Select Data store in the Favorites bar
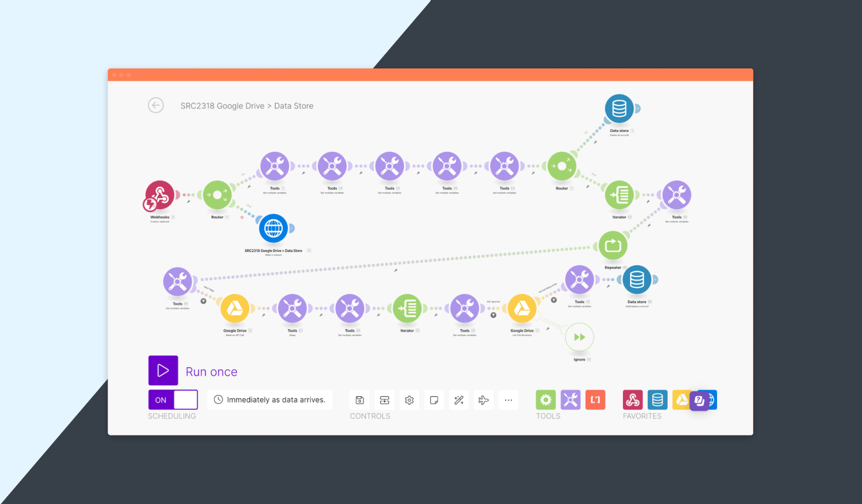This screenshot has width=862, height=504. point(658,400)
